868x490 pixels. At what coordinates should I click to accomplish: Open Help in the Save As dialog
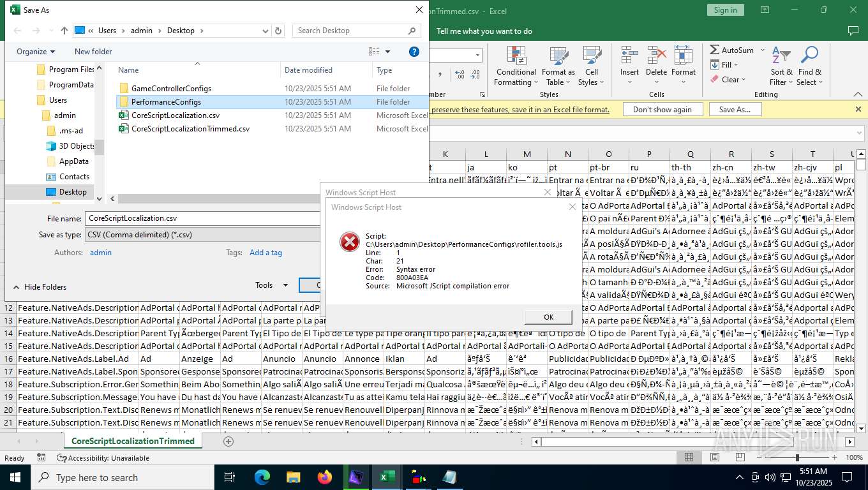pyautogui.click(x=414, y=52)
